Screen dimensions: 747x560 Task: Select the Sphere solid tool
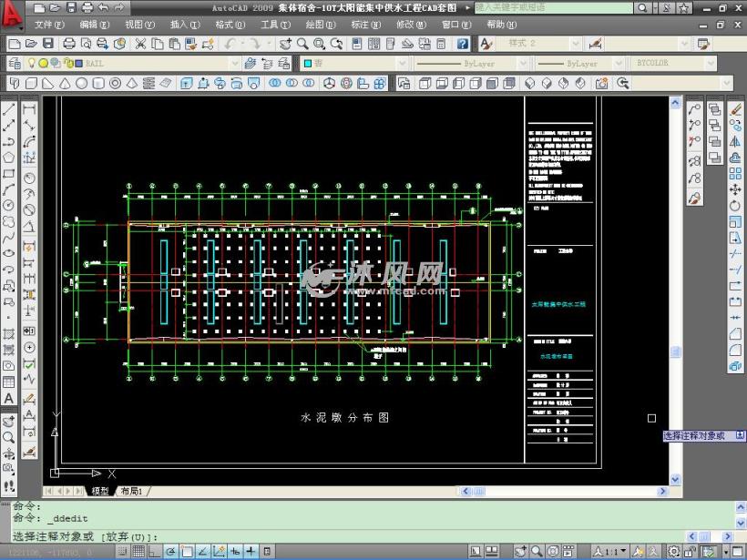[x=81, y=84]
